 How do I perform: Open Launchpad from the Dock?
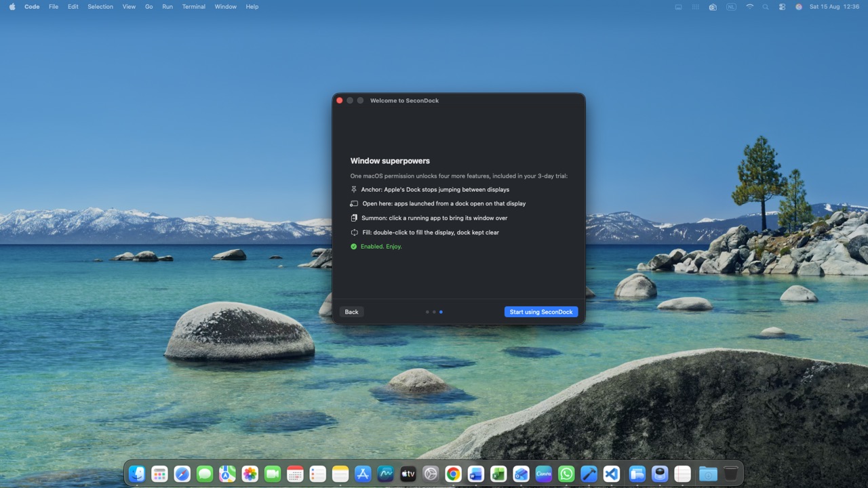click(159, 474)
